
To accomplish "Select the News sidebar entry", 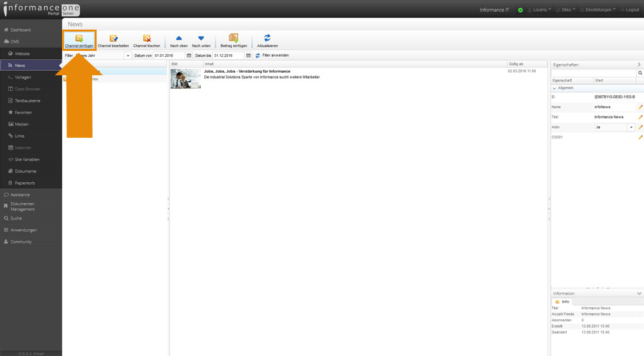I will pyautogui.click(x=31, y=65).
